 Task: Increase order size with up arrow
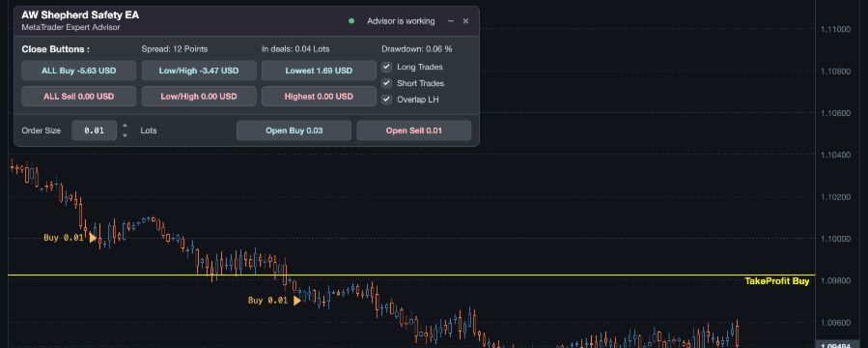click(126, 126)
